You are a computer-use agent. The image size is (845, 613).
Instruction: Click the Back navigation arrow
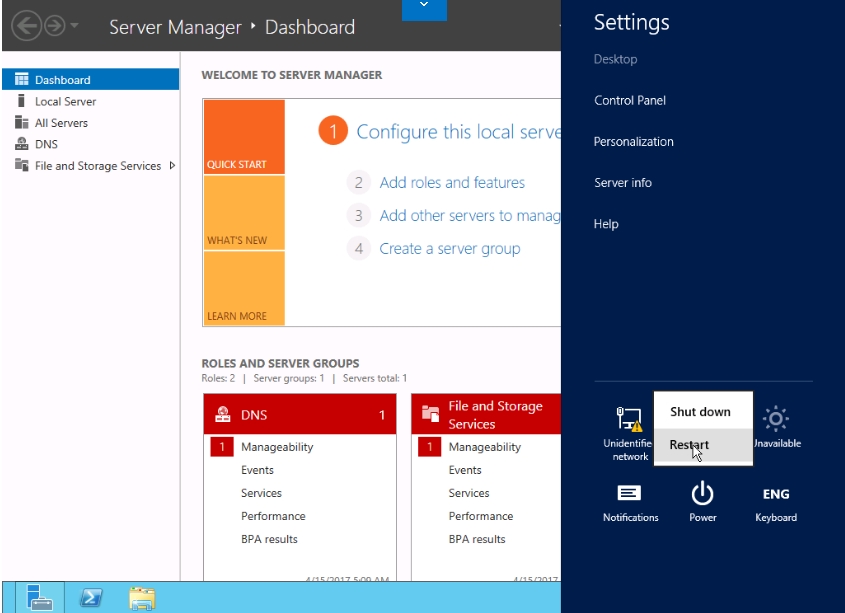(x=26, y=26)
